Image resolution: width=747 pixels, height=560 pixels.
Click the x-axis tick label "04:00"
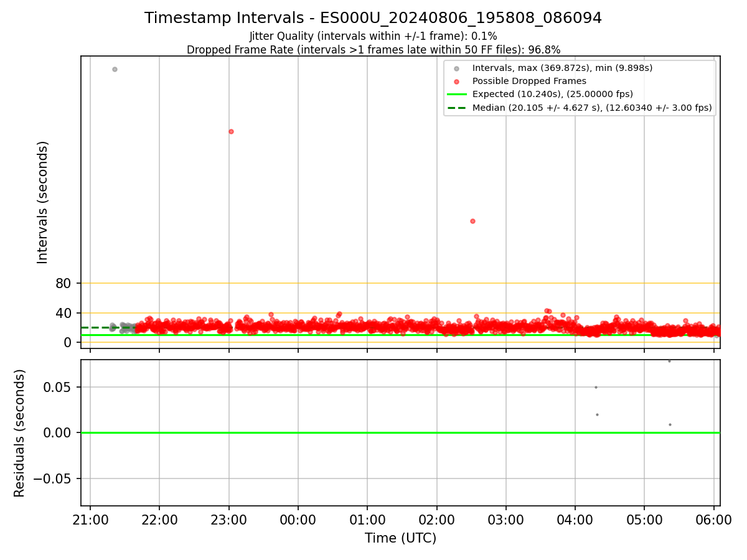point(575,519)
